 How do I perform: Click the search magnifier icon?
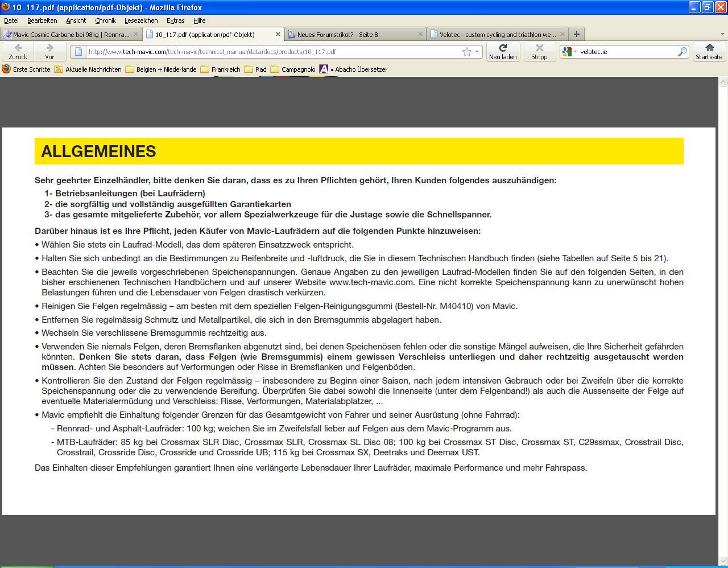682,52
